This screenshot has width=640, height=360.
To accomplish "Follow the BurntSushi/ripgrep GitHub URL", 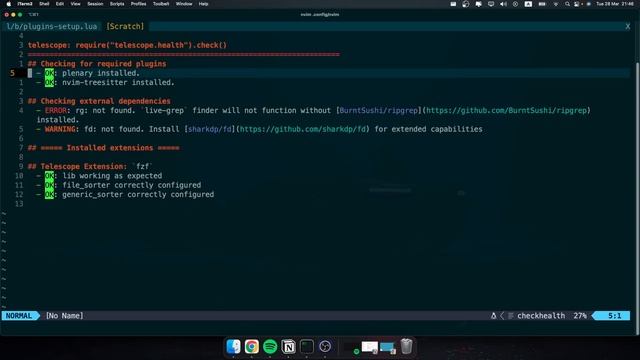I will point(506,110).
